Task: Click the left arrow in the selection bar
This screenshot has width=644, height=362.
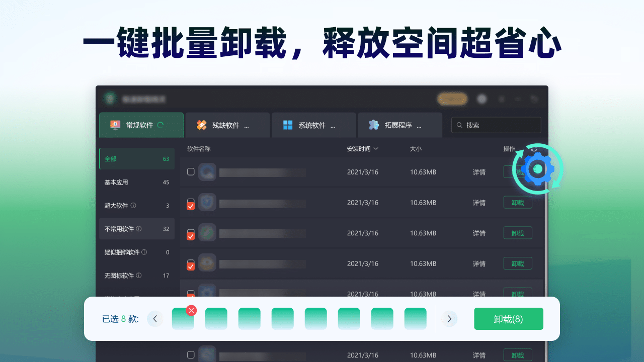Action: click(155, 318)
